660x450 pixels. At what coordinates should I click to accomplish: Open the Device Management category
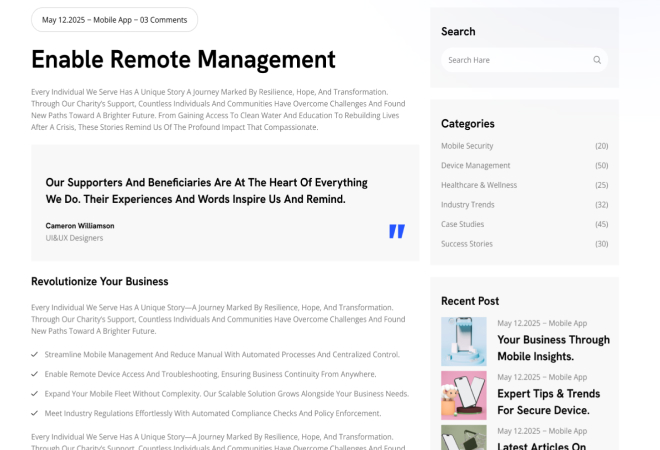475,165
